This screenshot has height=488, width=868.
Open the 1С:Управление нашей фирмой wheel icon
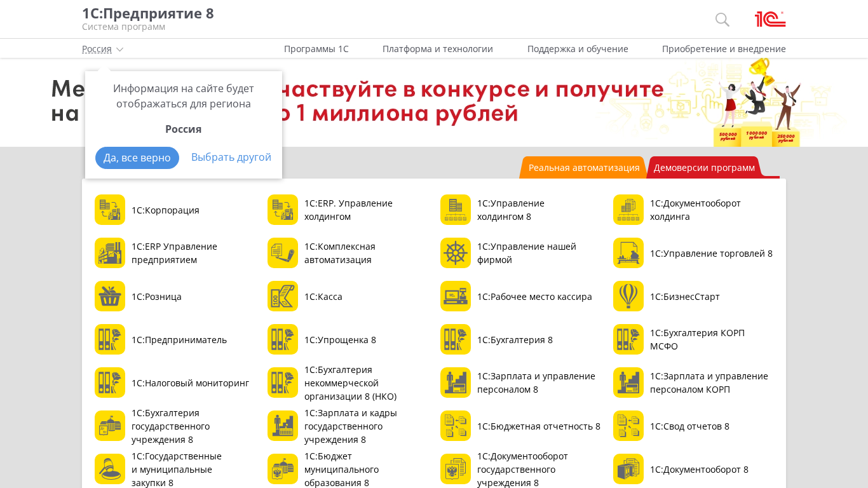456,253
